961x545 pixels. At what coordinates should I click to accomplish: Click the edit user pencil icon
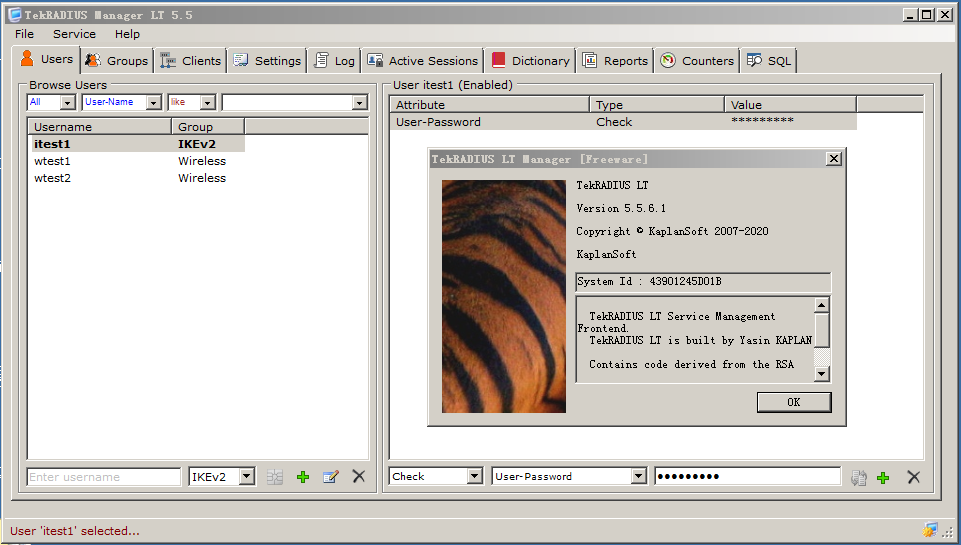[x=330, y=477]
